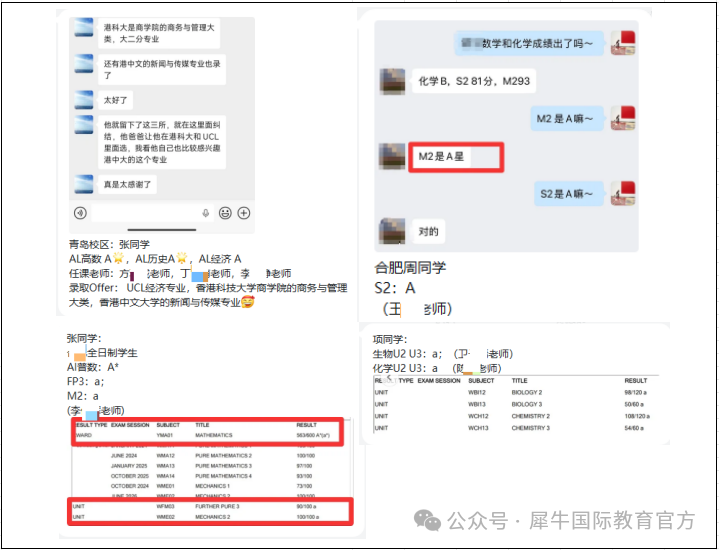This screenshot has width=719, height=550.
Task: Select the 'S2 是A嘛~' blue bubble
Action: (569, 194)
